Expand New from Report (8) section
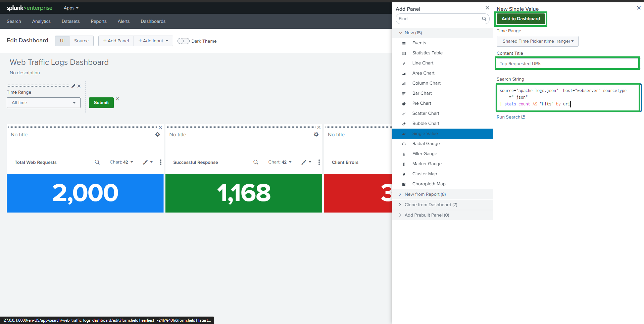 pyautogui.click(x=443, y=194)
